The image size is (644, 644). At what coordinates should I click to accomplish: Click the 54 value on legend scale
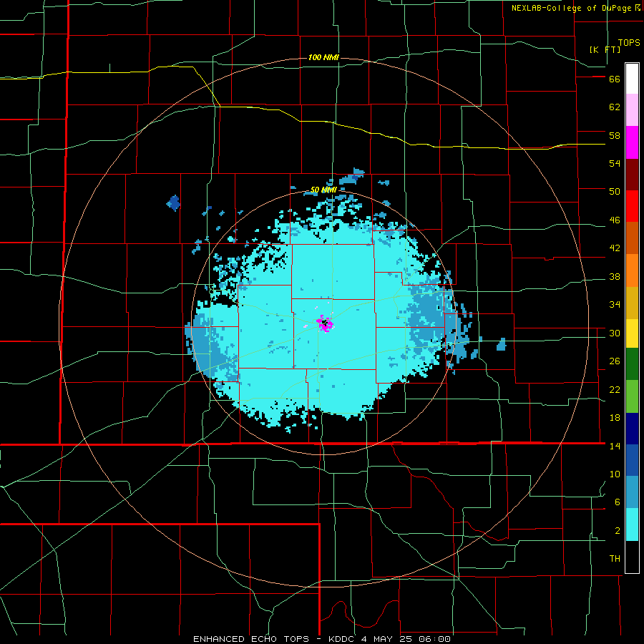coord(615,163)
